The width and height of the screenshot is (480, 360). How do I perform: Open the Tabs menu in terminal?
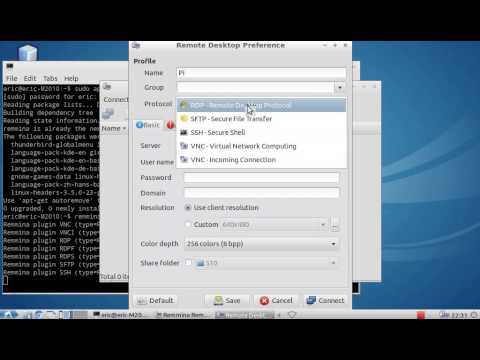point(50,78)
